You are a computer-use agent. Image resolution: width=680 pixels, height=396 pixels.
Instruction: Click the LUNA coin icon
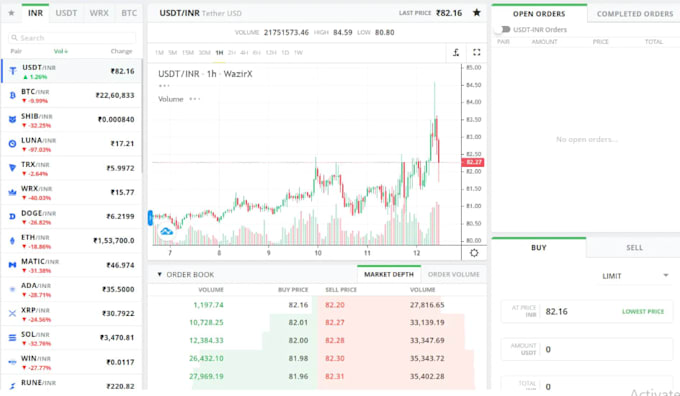tap(13, 144)
